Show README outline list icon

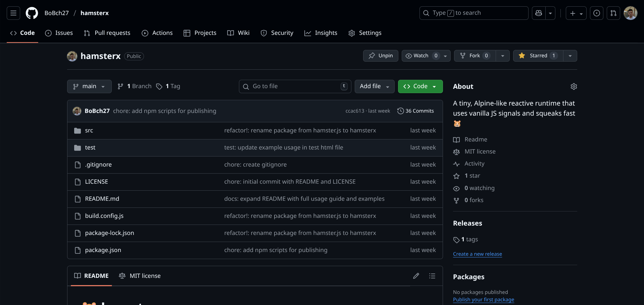432,276
